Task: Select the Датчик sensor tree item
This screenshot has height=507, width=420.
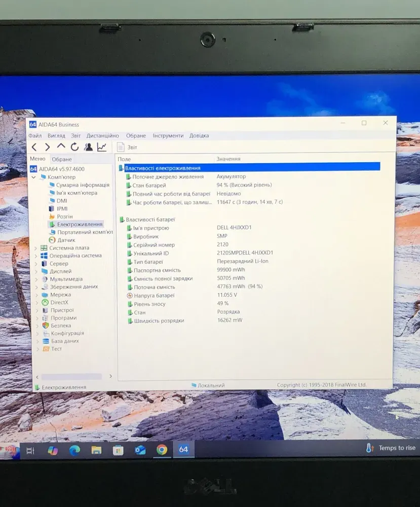Action: 66,240
